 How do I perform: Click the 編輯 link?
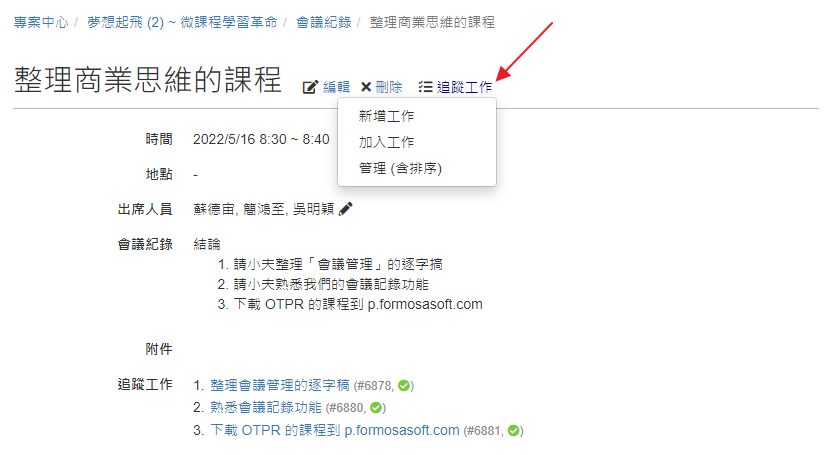click(x=336, y=87)
